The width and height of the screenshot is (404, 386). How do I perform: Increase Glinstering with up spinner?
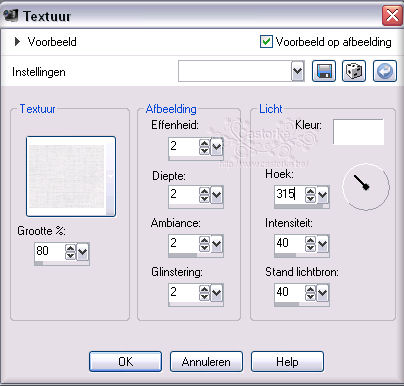tap(204, 289)
